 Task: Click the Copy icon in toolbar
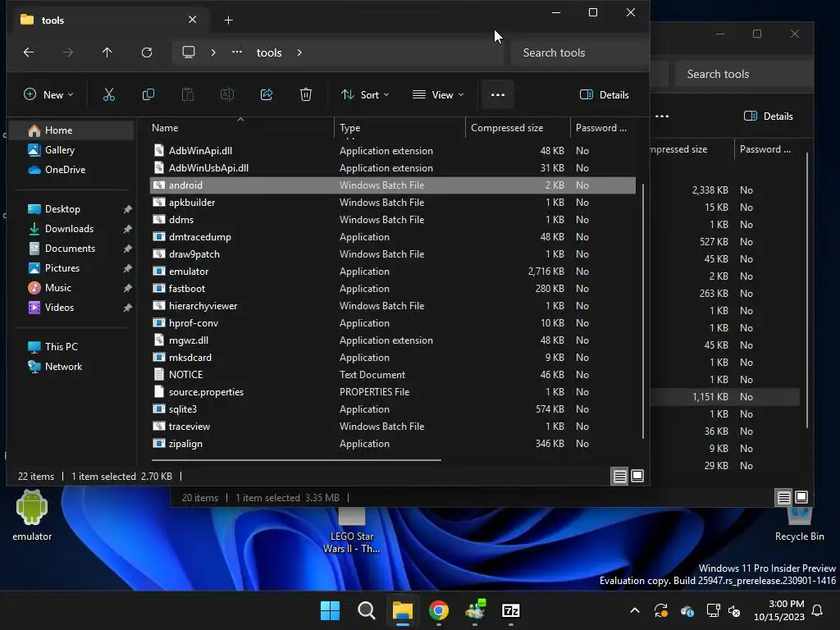click(148, 95)
